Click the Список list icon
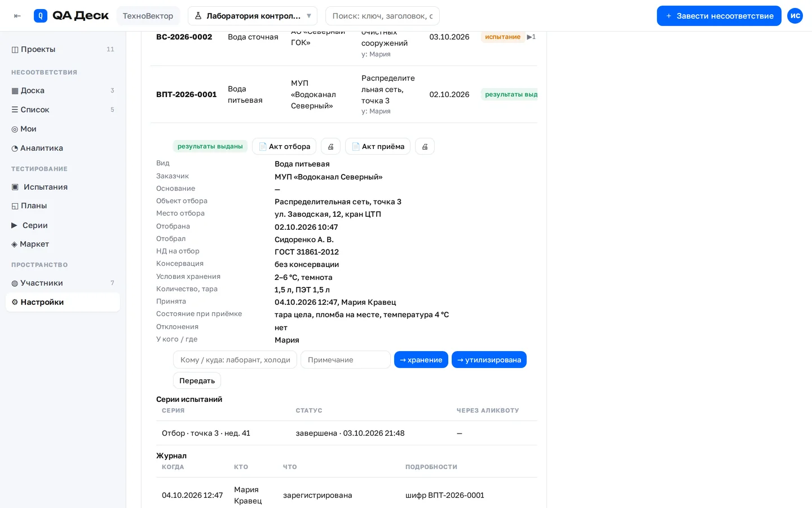The image size is (812, 508). coord(15,110)
